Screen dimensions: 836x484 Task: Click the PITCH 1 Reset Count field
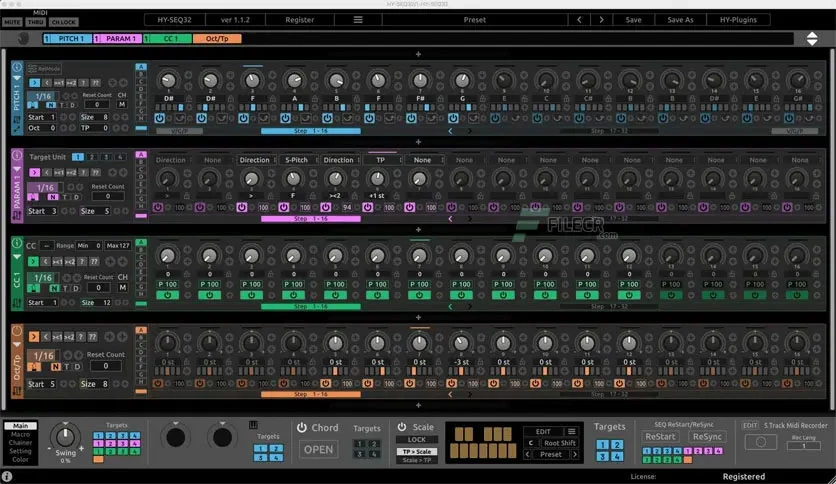(97, 104)
